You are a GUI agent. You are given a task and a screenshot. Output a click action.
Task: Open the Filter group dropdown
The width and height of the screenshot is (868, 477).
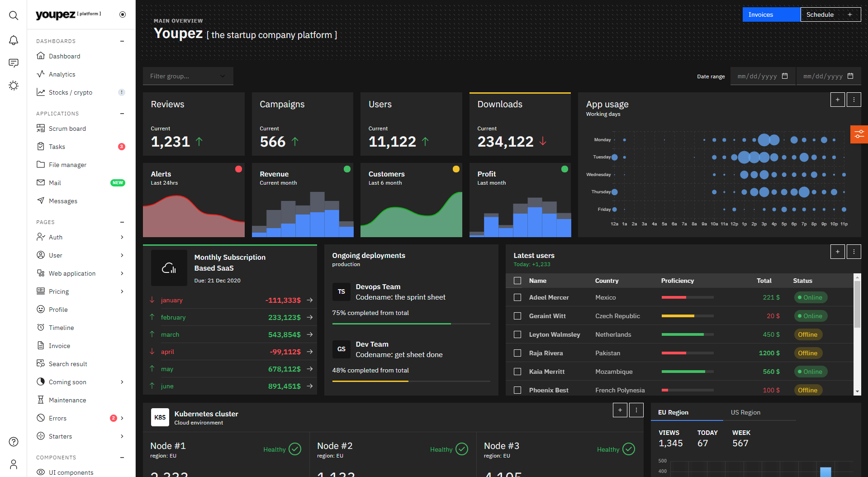coord(188,76)
